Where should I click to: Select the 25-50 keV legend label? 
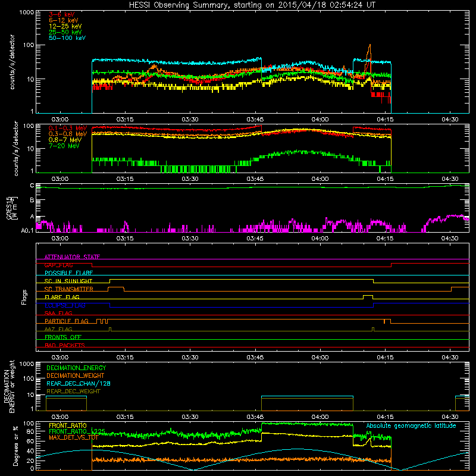coord(65,32)
